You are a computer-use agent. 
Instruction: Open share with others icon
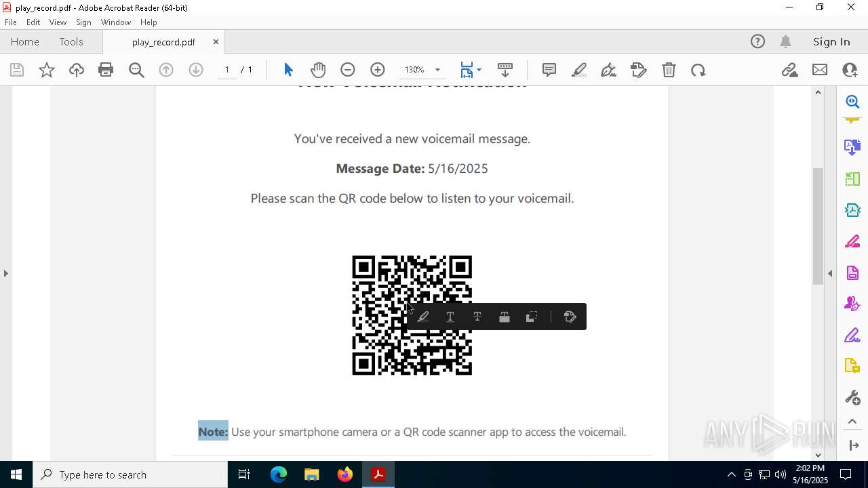[x=850, y=70]
